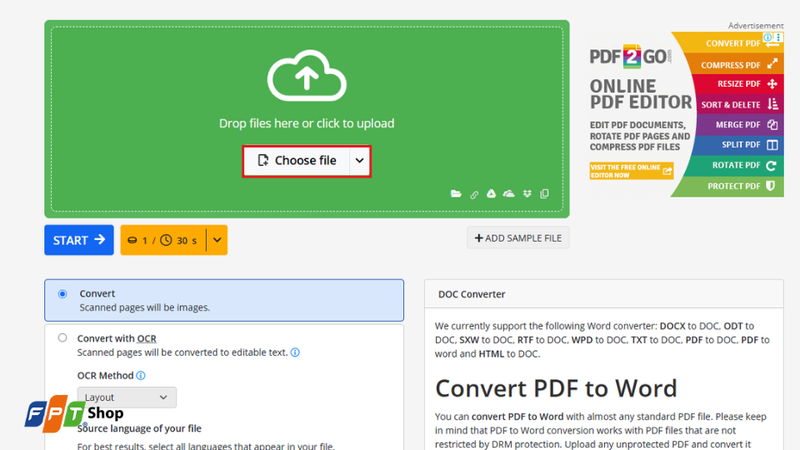
Task: Click ROTATE PDF in advertisement
Action: (x=736, y=165)
